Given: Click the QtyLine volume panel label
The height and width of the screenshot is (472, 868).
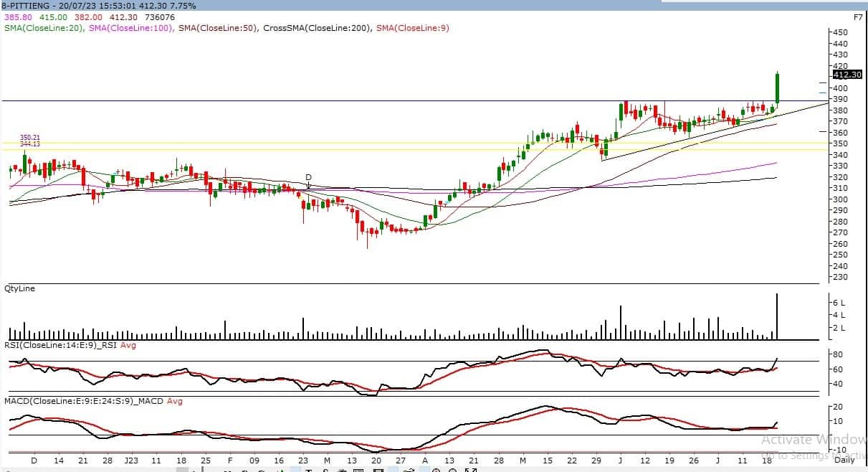Looking at the screenshot, I should click(x=19, y=288).
